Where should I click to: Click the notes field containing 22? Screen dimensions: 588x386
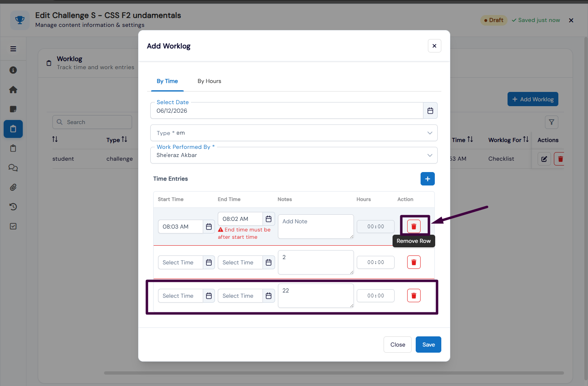click(316, 296)
